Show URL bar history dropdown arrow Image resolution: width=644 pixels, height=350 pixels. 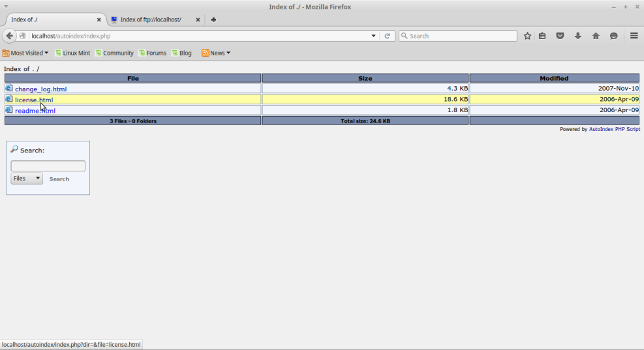point(374,36)
